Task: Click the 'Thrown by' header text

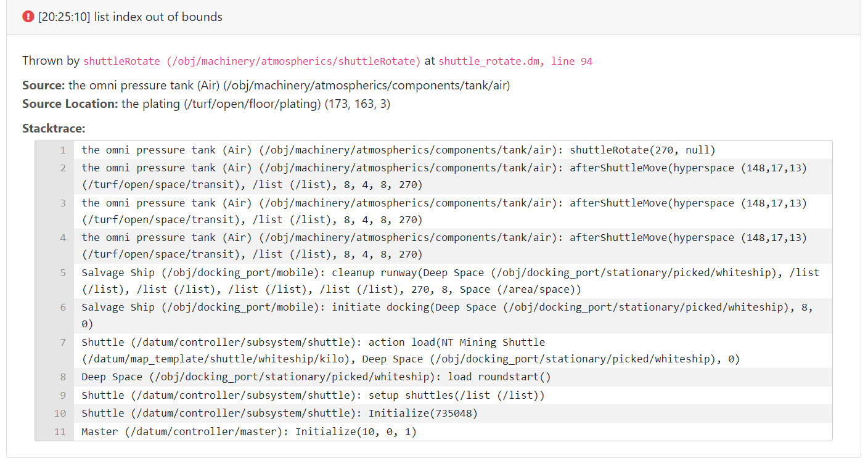Action: 48,61
